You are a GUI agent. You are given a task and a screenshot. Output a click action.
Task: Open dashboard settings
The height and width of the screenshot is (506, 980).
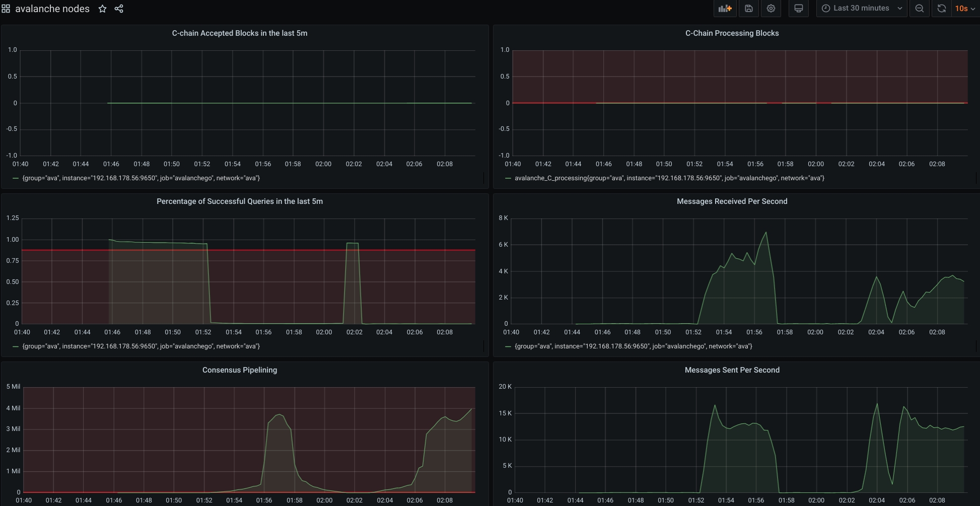771,9
